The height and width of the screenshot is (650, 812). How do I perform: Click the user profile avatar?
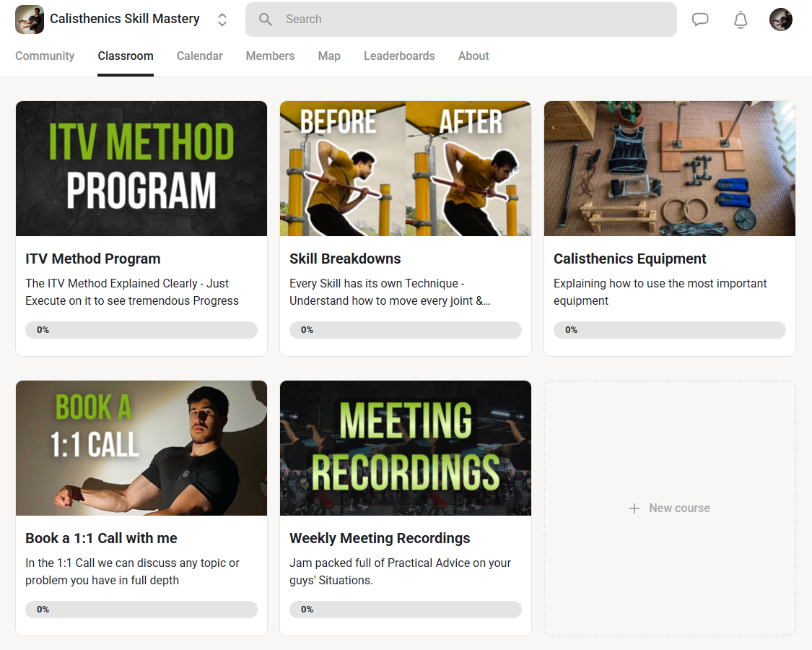780,19
